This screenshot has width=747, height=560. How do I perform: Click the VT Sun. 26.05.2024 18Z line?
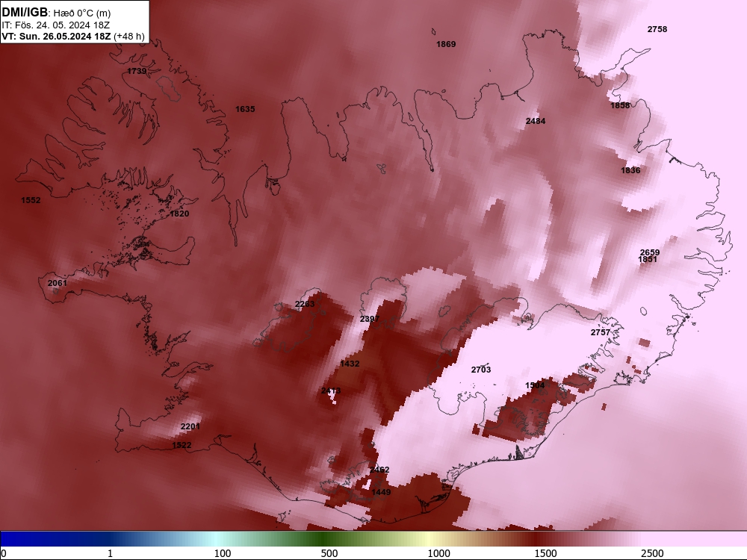(x=73, y=36)
